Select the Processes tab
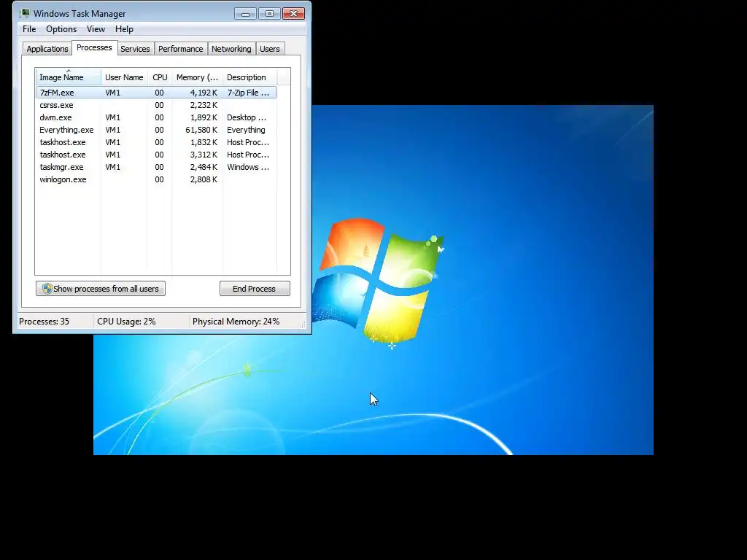The height and width of the screenshot is (560, 747). tap(94, 47)
